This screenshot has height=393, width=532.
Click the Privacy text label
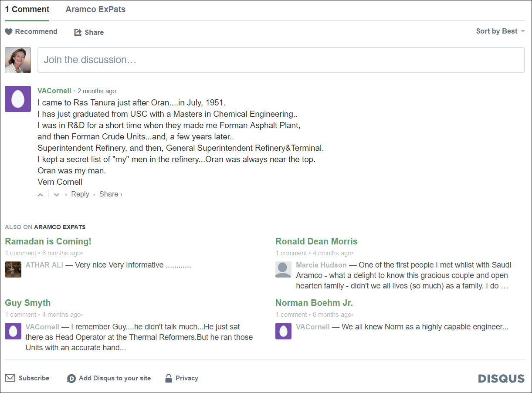[187, 378]
